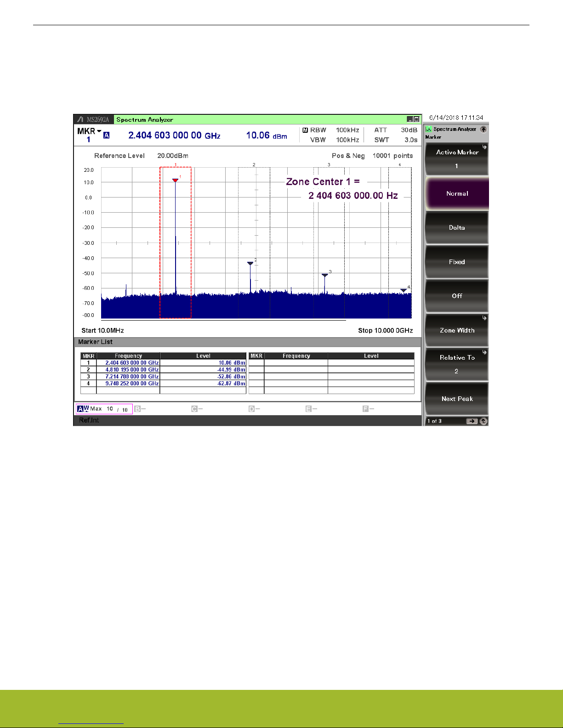Click the 10001 points label
This screenshot has width=563, height=728.
[392, 156]
